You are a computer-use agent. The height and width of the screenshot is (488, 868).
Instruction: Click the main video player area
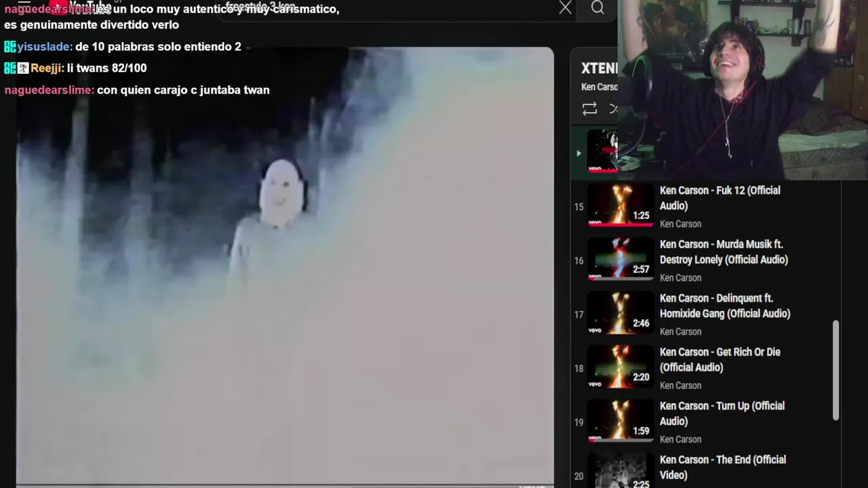point(285,266)
